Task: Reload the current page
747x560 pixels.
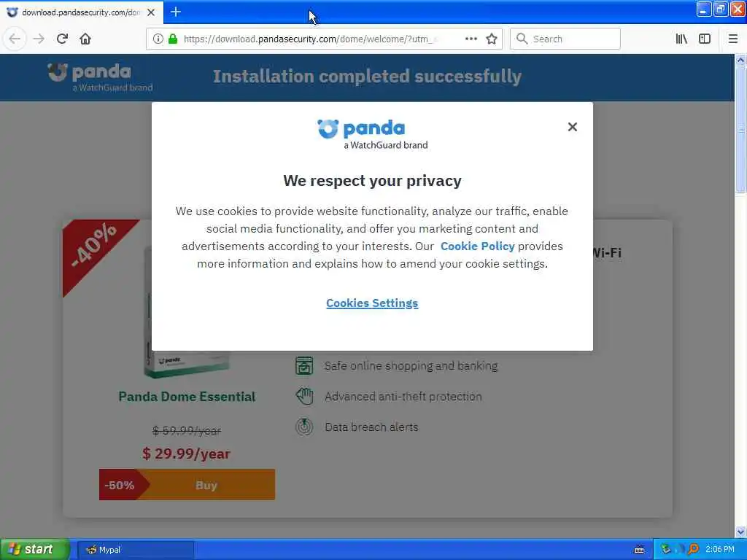Action: [62, 39]
